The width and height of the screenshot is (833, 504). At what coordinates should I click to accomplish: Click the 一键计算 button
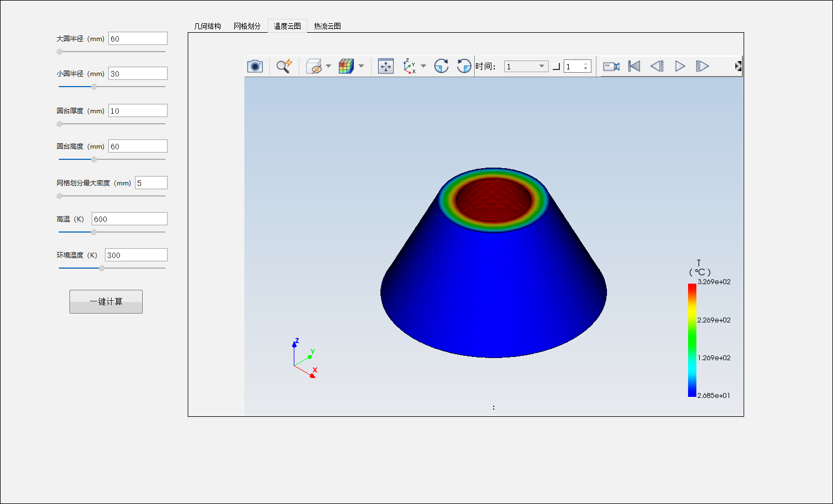pyautogui.click(x=106, y=301)
